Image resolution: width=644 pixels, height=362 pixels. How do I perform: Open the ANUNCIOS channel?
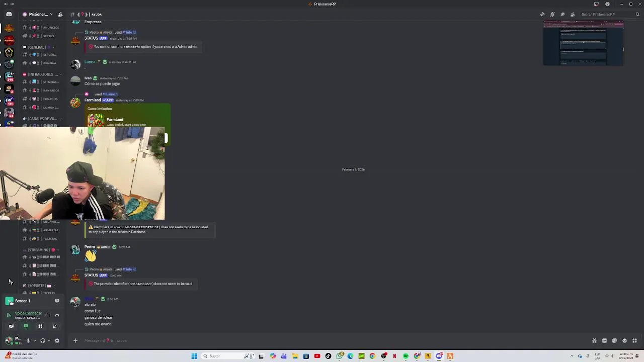[41, 28]
